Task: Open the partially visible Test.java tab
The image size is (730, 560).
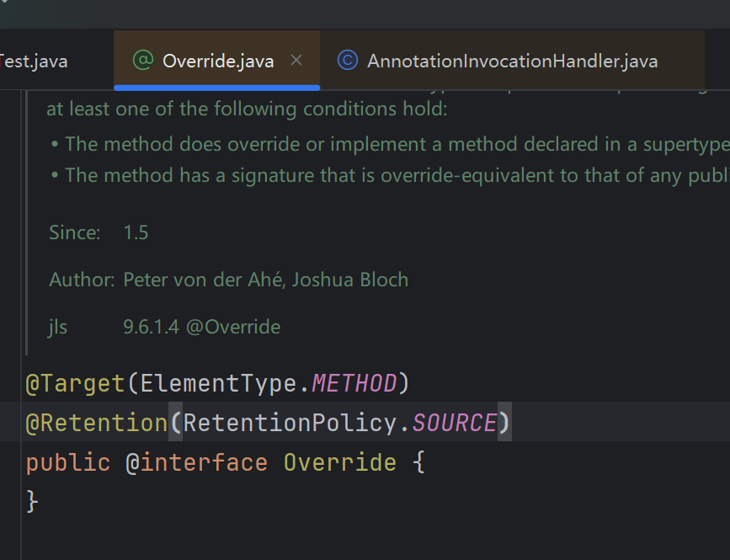Action: point(34,61)
